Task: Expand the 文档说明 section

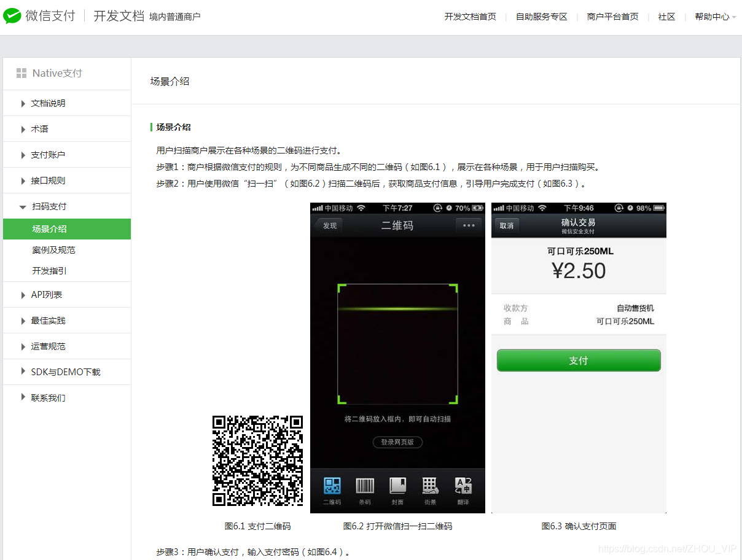Action: pyautogui.click(x=67, y=103)
